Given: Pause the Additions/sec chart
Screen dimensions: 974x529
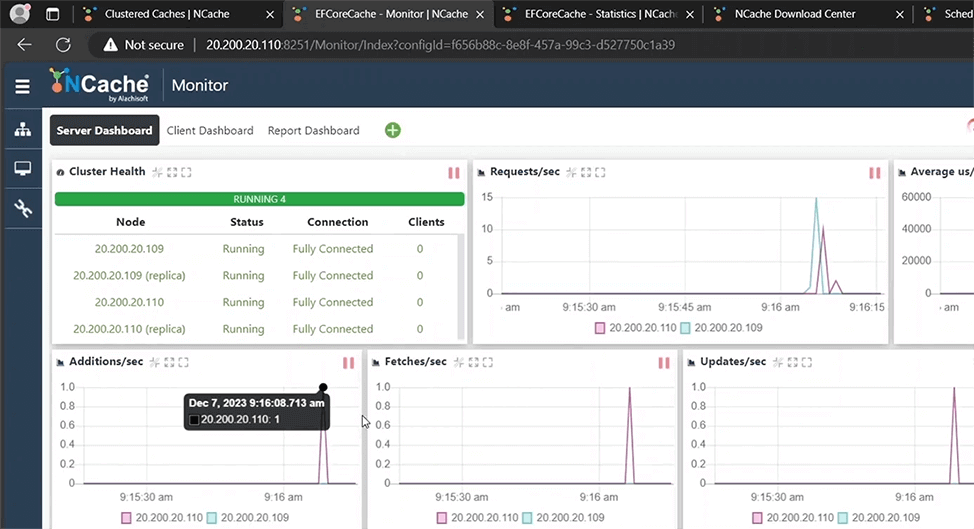Looking at the screenshot, I should (348, 363).
